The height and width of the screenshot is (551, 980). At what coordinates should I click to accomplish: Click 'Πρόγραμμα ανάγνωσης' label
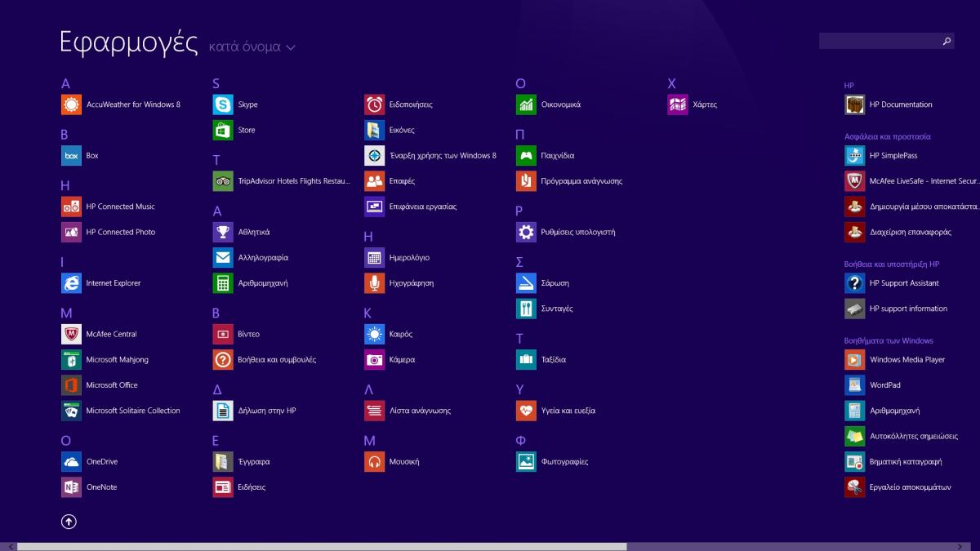(x=581, y=181)
